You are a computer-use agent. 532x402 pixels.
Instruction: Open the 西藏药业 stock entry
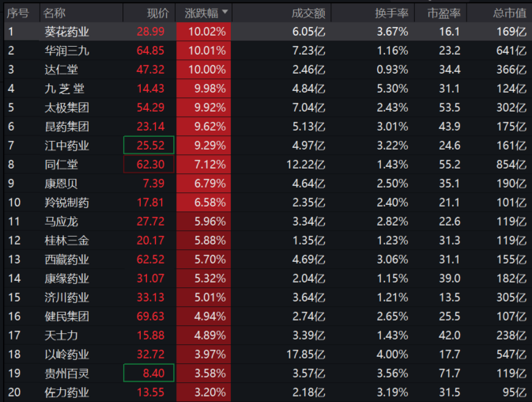(67, 260)
